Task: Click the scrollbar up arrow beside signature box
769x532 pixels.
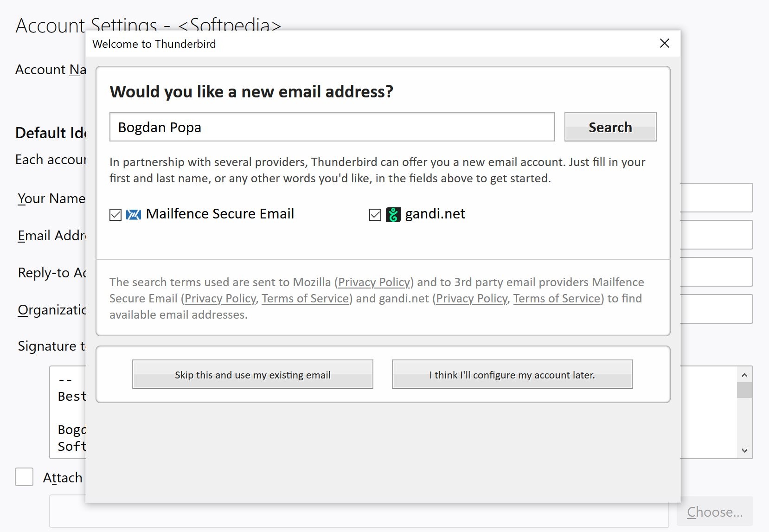Action: tap(744, 374)
